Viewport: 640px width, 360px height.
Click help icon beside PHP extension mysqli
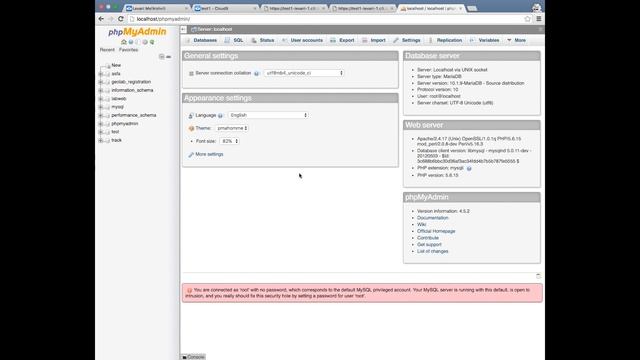pos(469,168)
